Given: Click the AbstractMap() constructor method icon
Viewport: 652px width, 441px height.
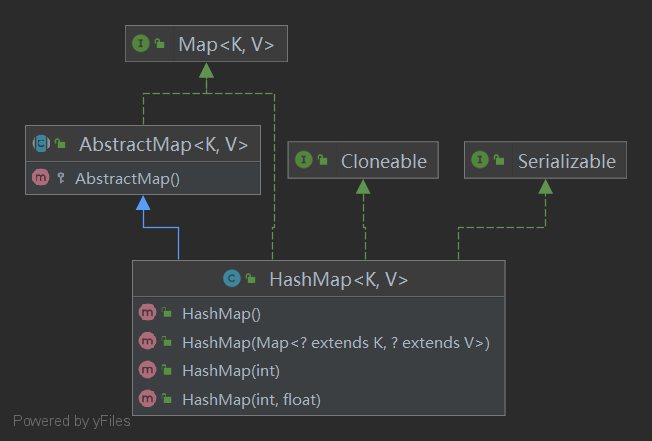Looking at the screenshot, I should point(41,178).
